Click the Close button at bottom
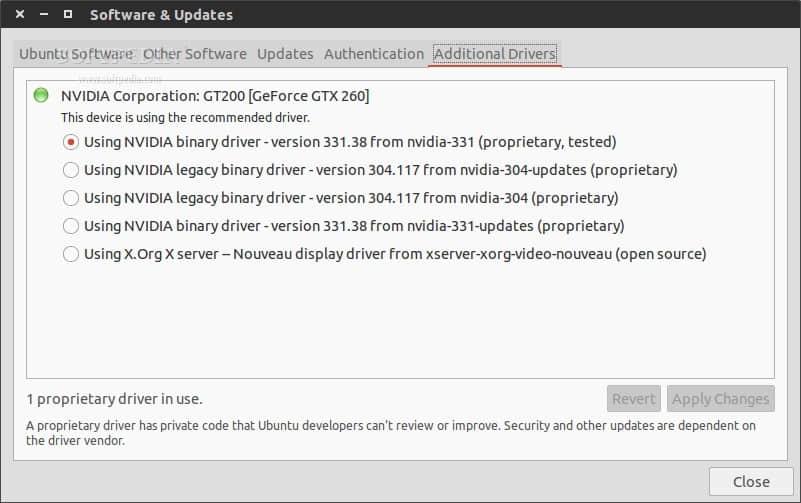801x503 pixels. 751,481
